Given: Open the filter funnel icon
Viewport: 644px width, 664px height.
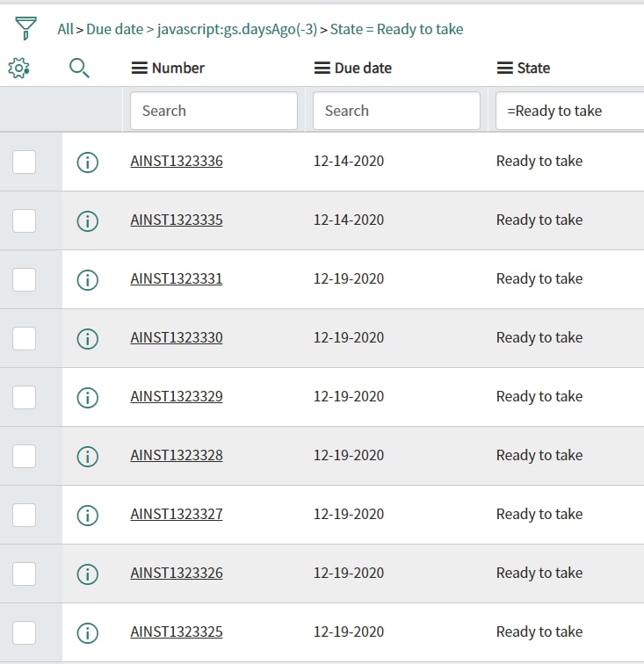Looking at the screenshot, I should pyautogui.click(x=25, y=28).
